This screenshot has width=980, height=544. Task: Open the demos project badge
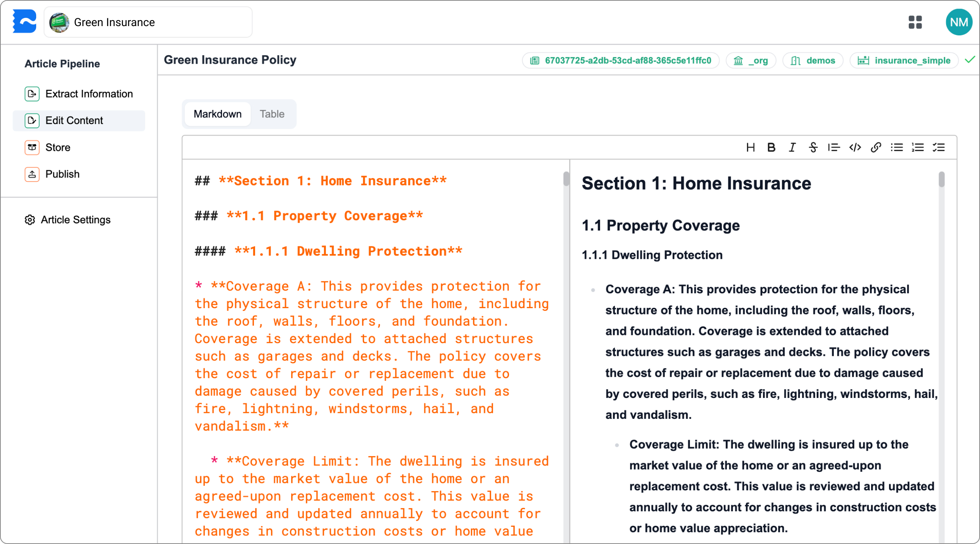click(x=813, y=60)
